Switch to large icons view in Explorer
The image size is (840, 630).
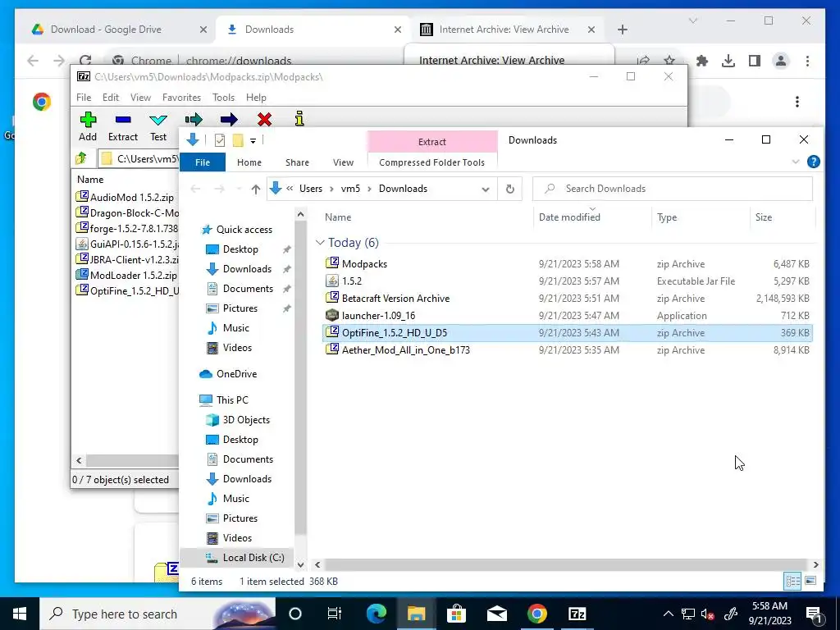(810, 581)
